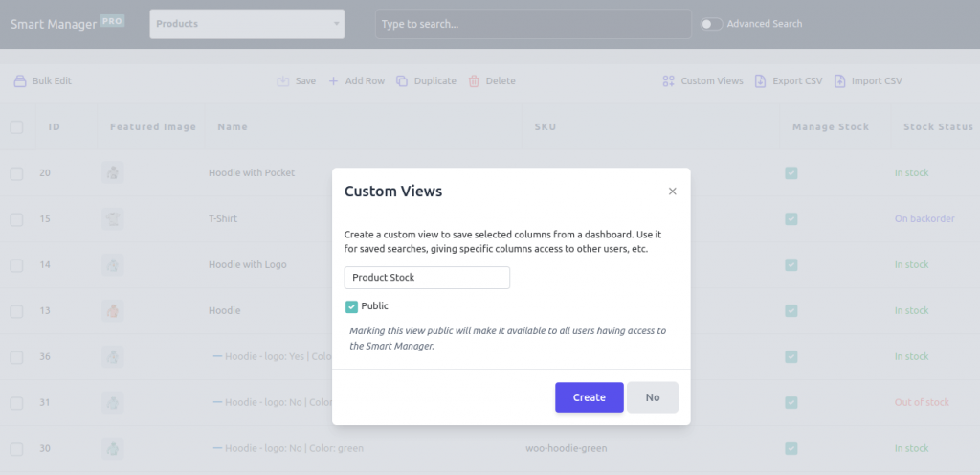The width and height of the screenshot is (980, 475).
Task: Open the Products dashboard dropdown
Action: [247, 24]
